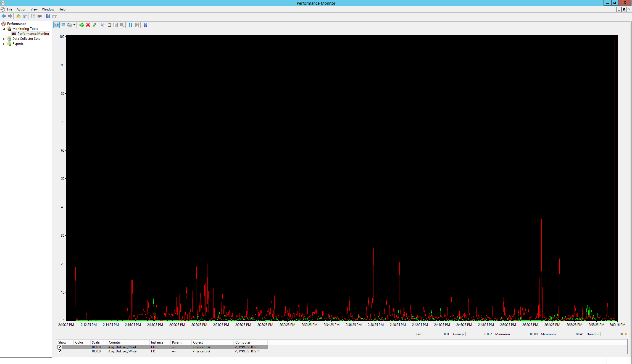Select Data Collector Sets in the tree
This screenshot has width=632, height=364.
pos(26,39)
